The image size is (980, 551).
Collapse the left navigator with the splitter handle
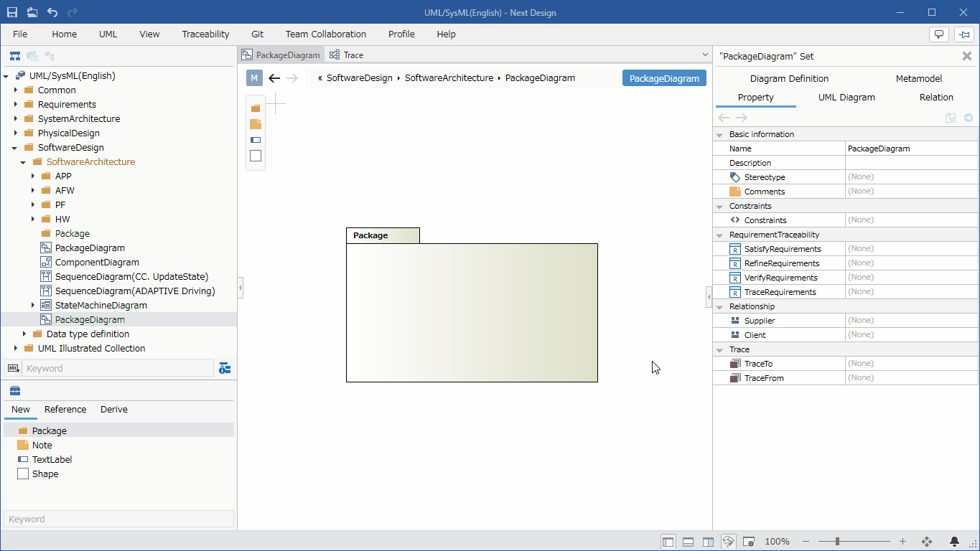pos(241,288)
